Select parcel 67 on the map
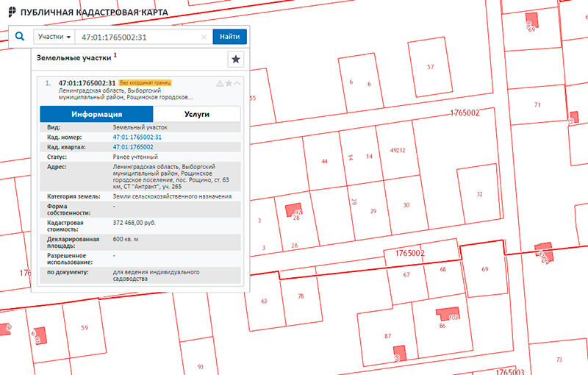The width and height of the screenshot is (588, 375). point(406,275)
